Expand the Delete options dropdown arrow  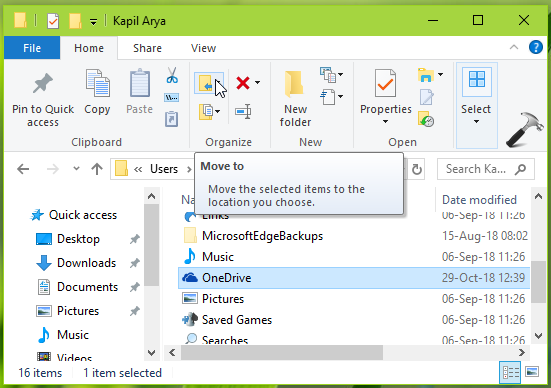(x=258, y=83)
